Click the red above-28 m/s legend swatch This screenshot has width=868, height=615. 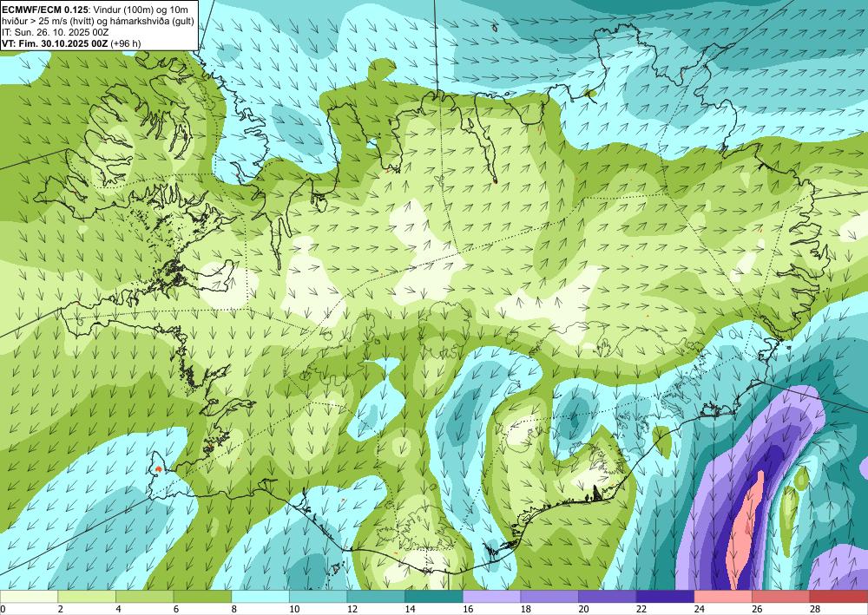click(838, 597)
